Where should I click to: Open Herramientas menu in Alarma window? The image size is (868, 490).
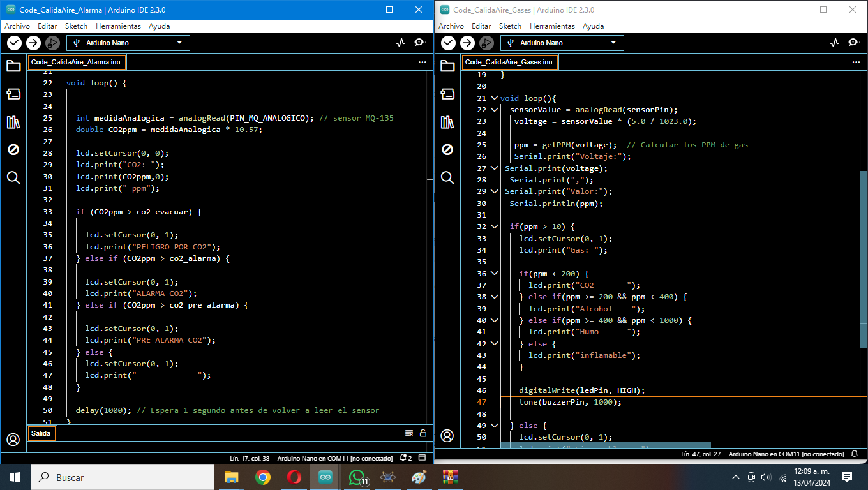point(118,26)
